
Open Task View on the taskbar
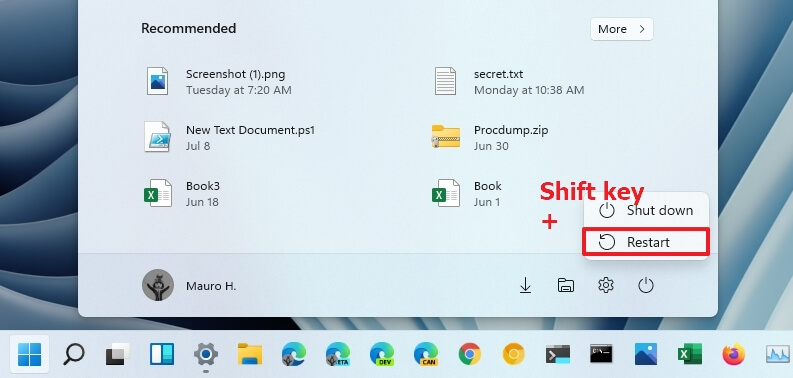point(117,354)
